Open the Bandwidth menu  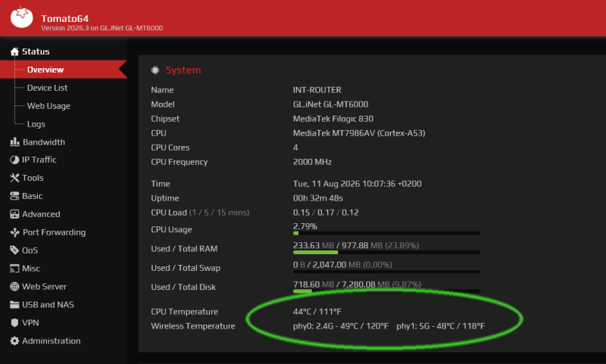coord(44,142)
